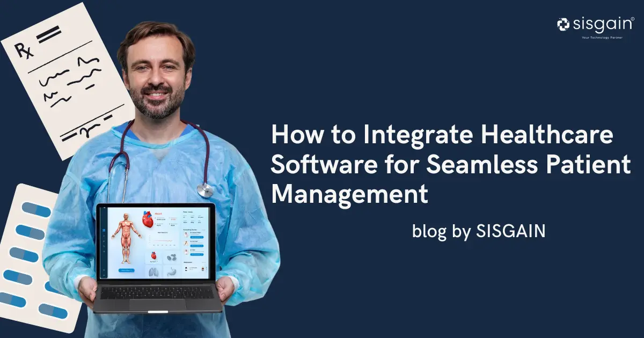The image size is (644, 338).
Task: Select the bottommost icon in the app sidebar
Action: 104,275
